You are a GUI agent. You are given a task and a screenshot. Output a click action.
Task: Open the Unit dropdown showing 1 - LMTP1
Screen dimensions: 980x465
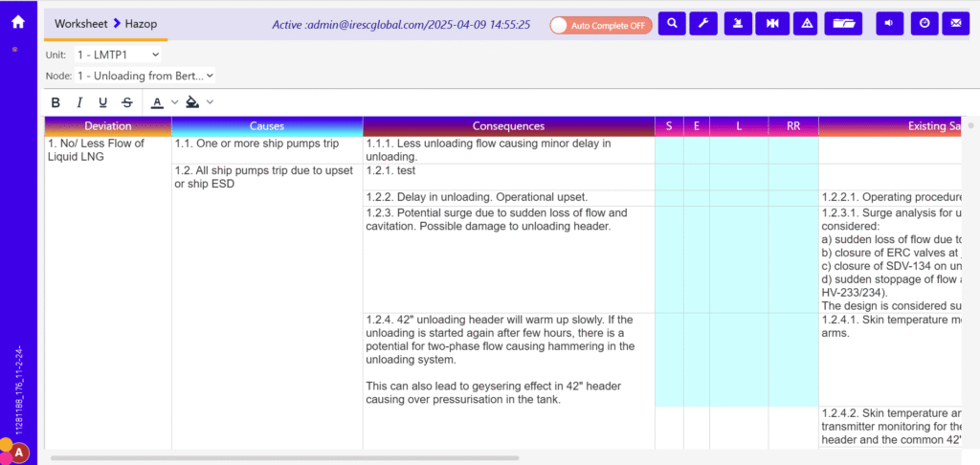pos(118,55)
